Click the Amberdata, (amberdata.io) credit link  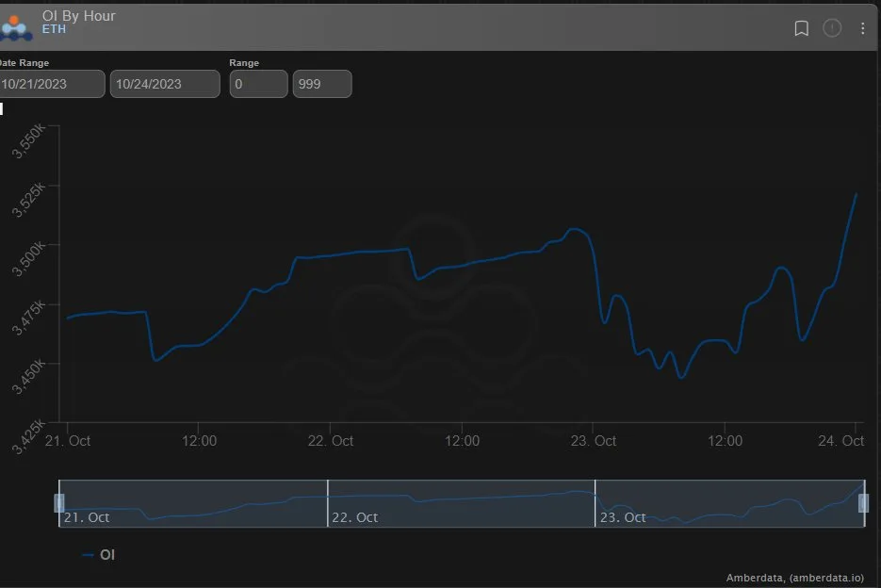click(x=794, y=578)
